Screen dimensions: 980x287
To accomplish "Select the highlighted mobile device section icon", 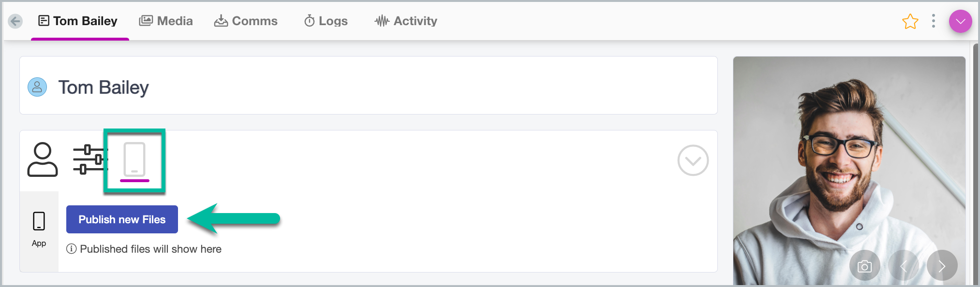I will click(134, 160).
